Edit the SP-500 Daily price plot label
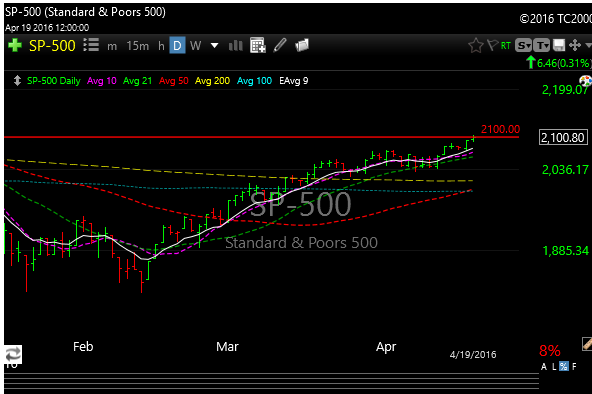This screenshot has height=394, width=592. click(x=54, y=81)
